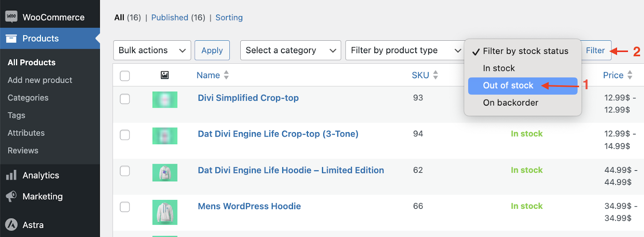Click the WooCommerce logo icon

click(x=11, y=17)
